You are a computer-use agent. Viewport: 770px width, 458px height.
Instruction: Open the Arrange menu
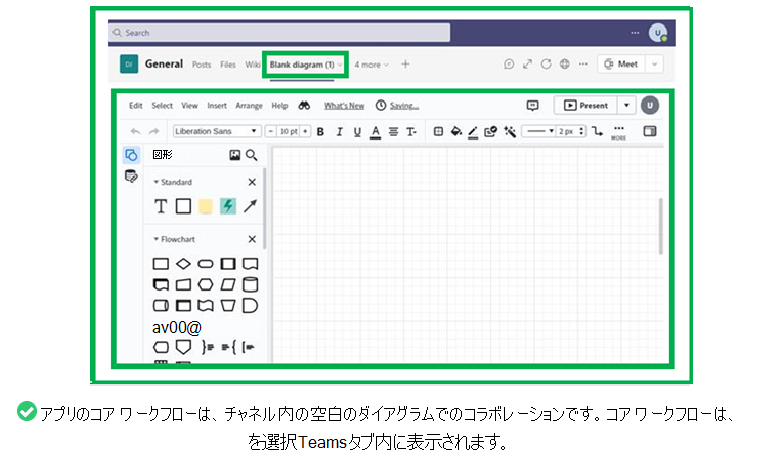click(248, 106)
